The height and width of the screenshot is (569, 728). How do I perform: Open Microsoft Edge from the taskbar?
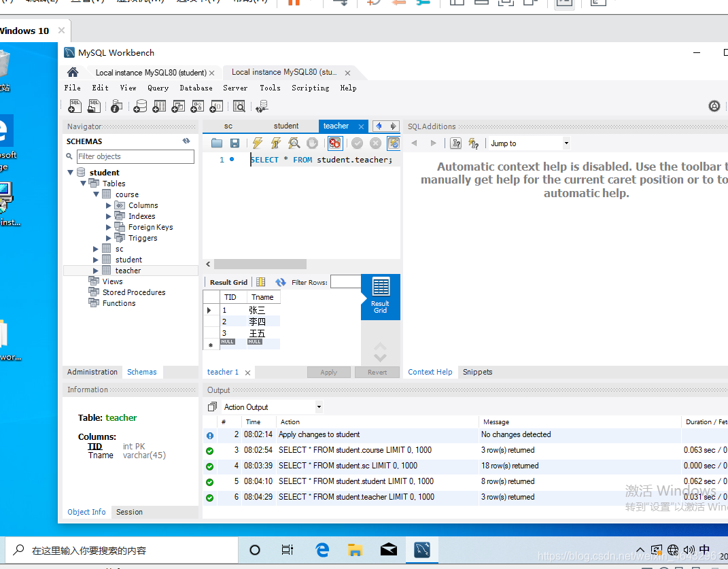(322, 550)
